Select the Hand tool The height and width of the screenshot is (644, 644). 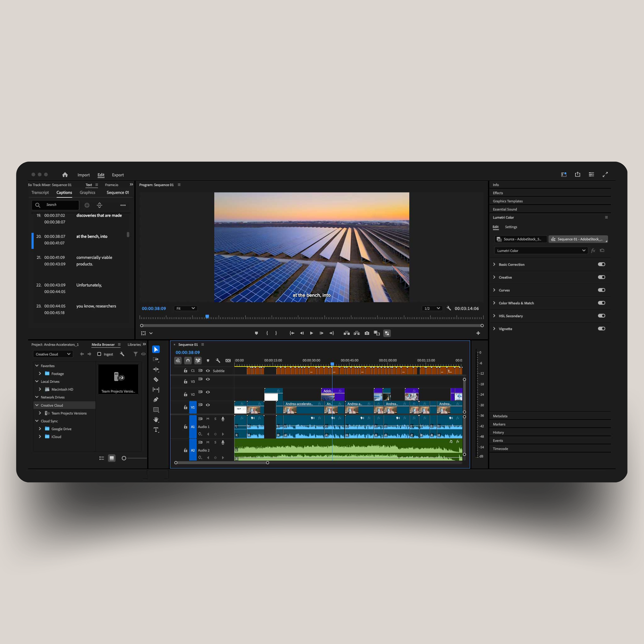click(x=156, y=420)
